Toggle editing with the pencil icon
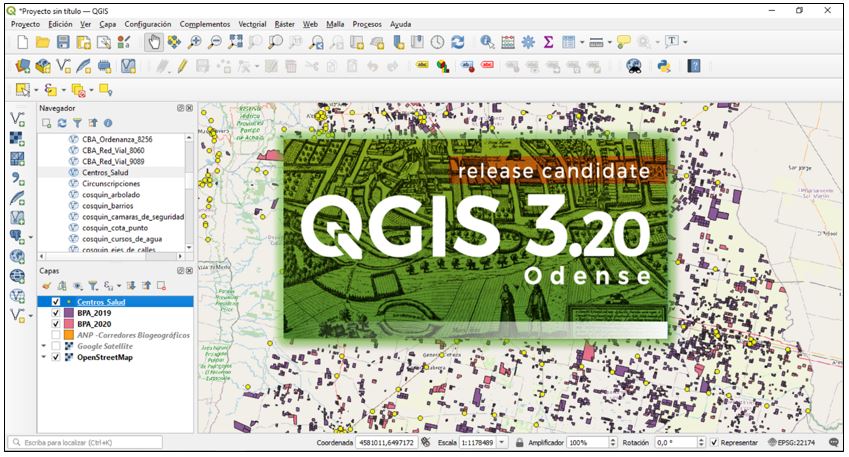Viewport: 849px width, 457px height. pos(182,66)
